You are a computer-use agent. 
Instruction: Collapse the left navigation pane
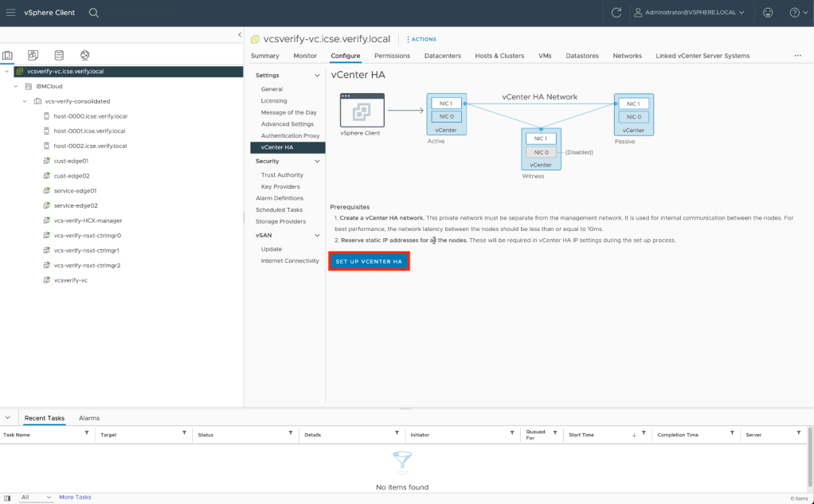(240, 34)
